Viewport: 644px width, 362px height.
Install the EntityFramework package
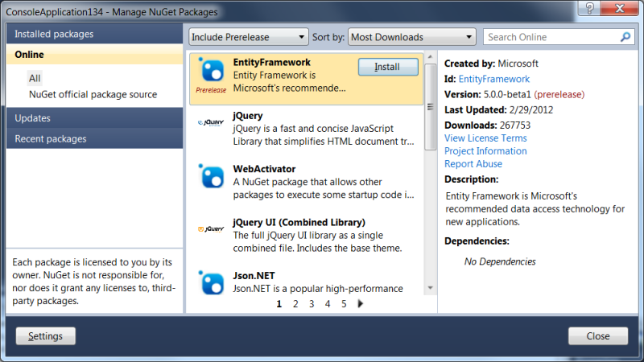pos(388,68)
